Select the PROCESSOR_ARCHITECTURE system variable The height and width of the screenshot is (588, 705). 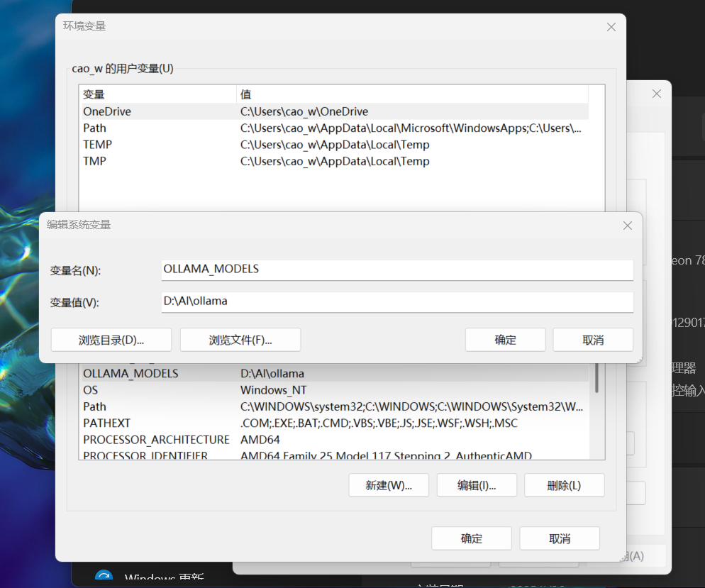(333, 440)
